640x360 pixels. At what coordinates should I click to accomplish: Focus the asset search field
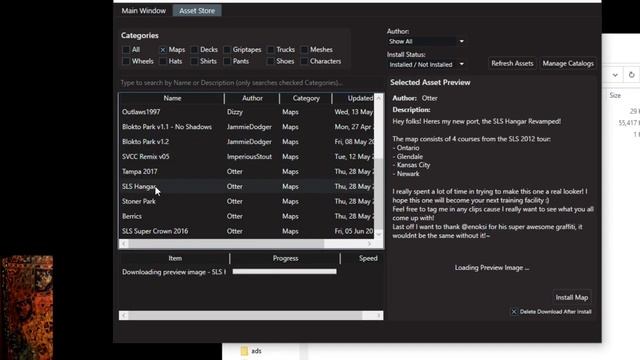(251, 83)
